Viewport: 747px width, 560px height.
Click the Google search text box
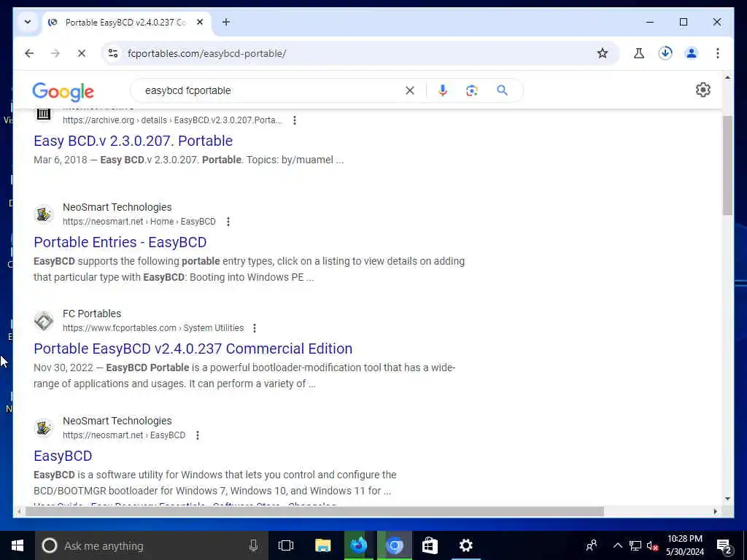271,90
